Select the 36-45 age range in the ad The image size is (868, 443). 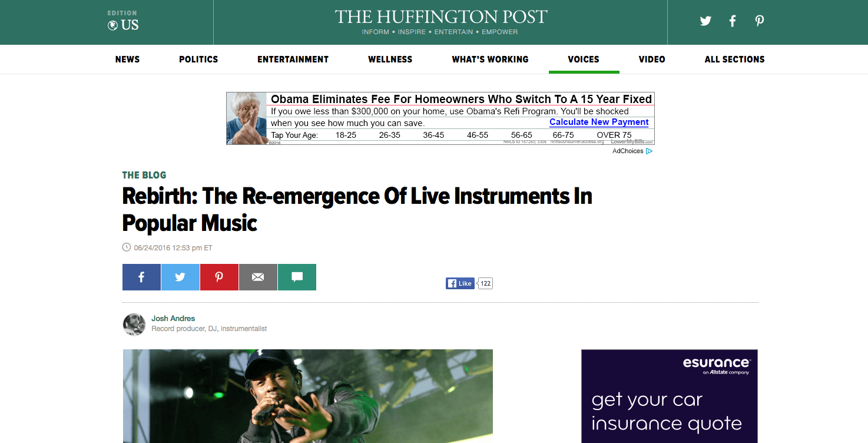click(433, 135)
